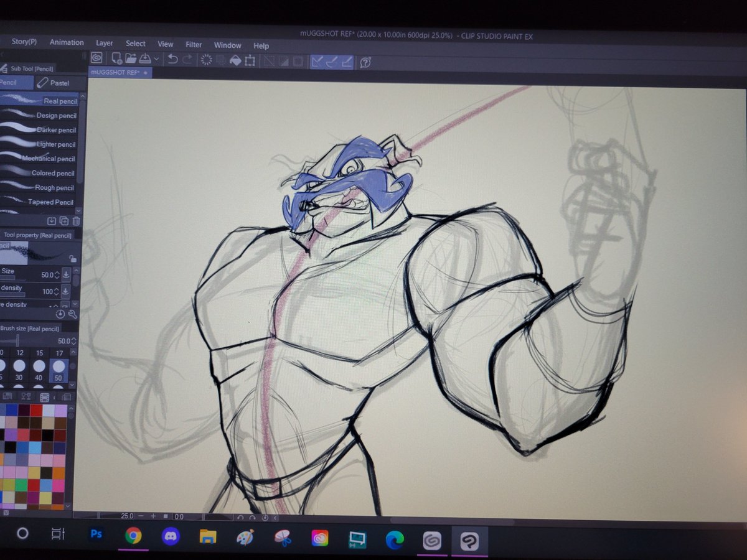Toggle Snap to Ruler button
The image size is (747, 560).
[x=317, y=62]
